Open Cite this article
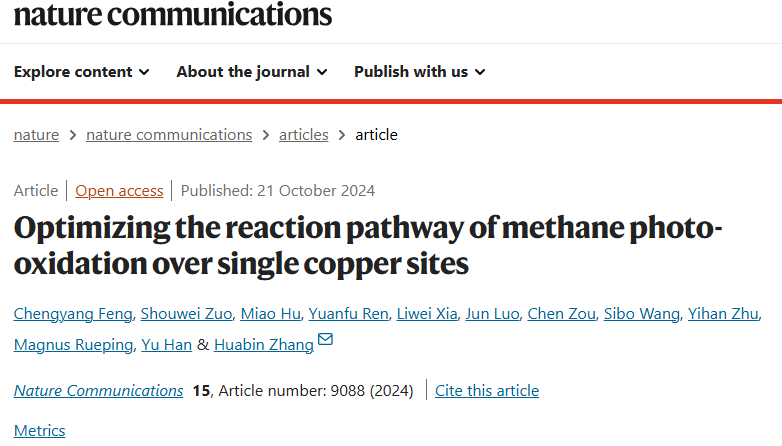The height and width of the screenshot is (446, 782). pyautogui.click(x=487, y=391)
